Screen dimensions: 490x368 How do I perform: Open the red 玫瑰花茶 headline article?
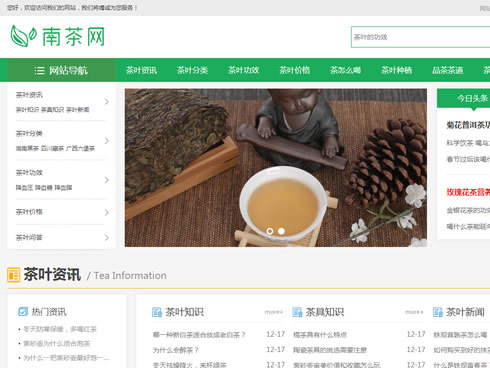(468, 192)
